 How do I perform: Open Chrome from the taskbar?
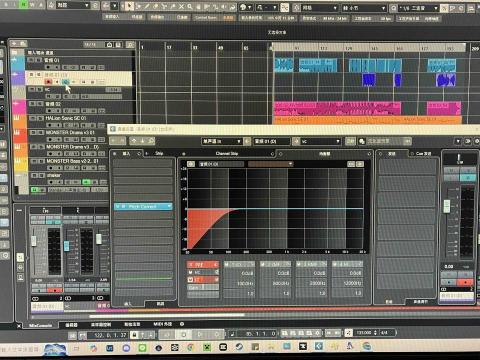coord(190,348)
